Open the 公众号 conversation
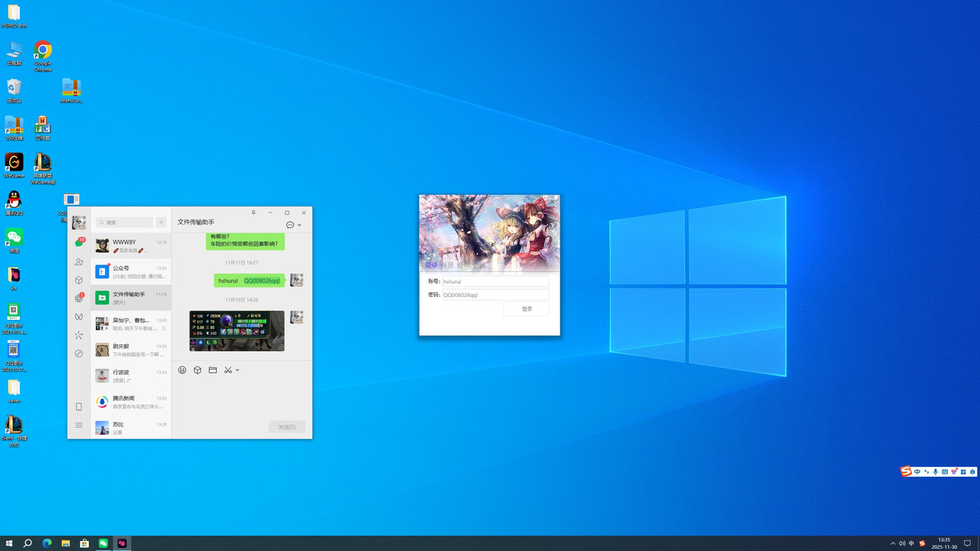980x551 pixels. coord(131,272)
